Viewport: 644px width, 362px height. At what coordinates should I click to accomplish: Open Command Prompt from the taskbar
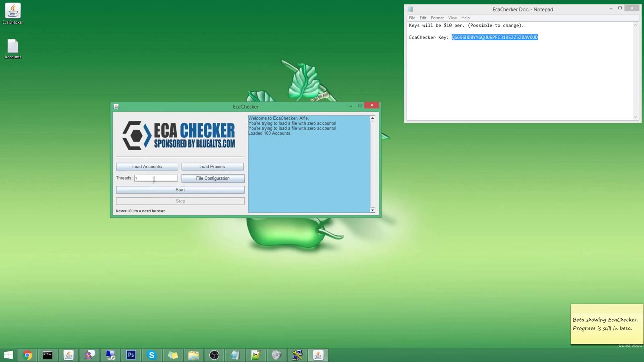(x=48, y=355)
